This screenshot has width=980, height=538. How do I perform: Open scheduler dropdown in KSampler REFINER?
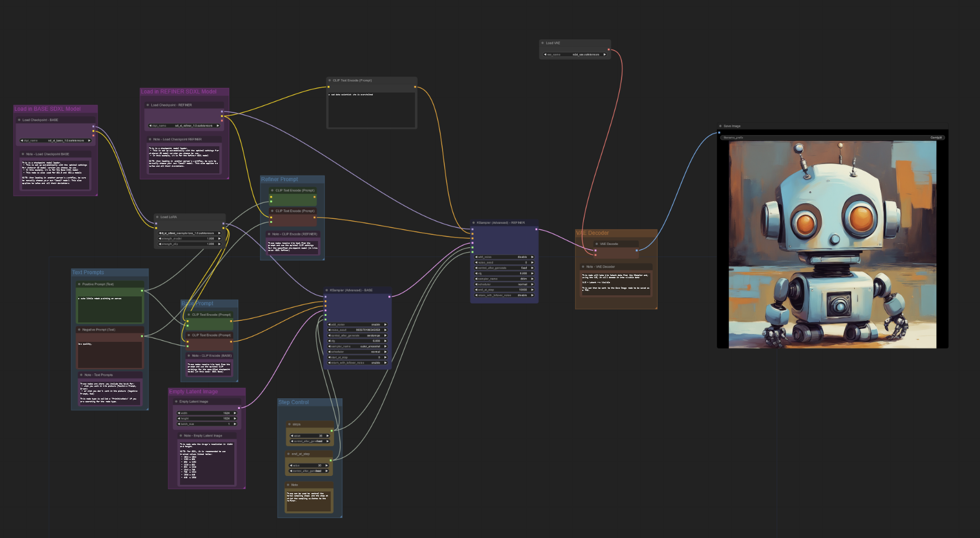[x=504, y=284]
